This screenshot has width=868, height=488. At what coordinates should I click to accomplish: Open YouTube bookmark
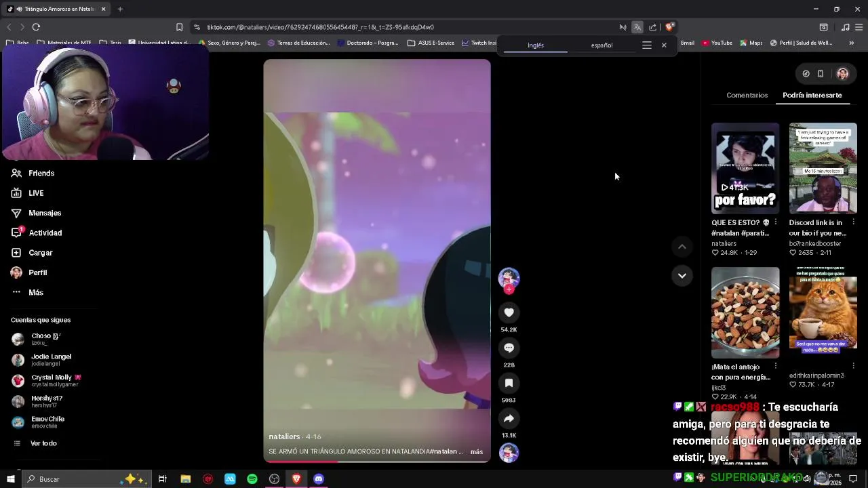coord(717,43)
